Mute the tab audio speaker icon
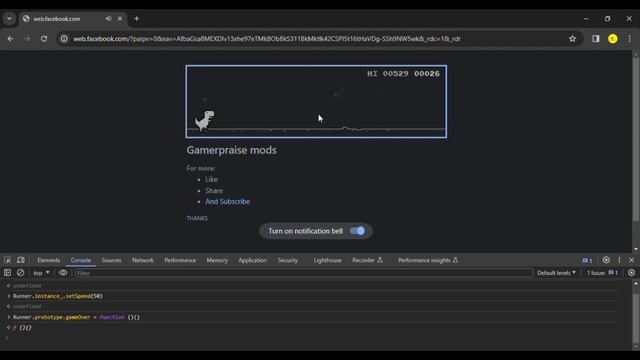This screenshot has height=360, width=640. [x=108, y=19]
